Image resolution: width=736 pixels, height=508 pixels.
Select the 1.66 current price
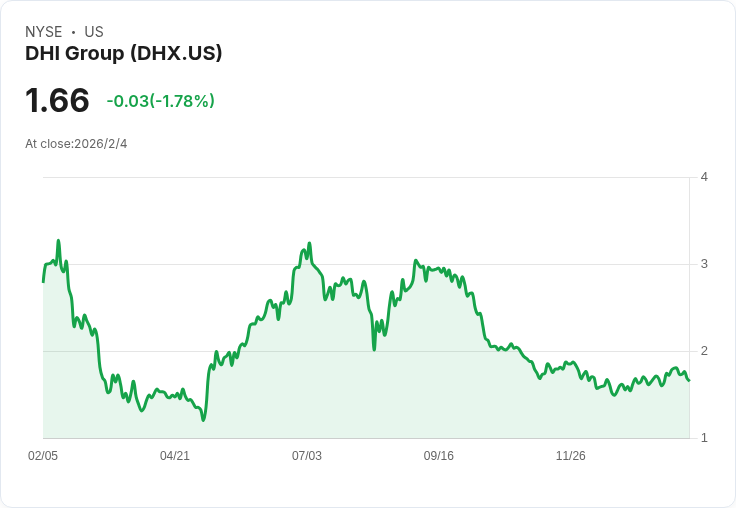point(57,100)
